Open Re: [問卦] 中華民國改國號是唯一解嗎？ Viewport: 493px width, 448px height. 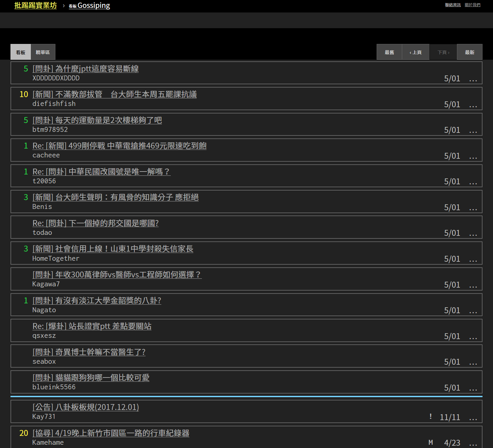102,172
